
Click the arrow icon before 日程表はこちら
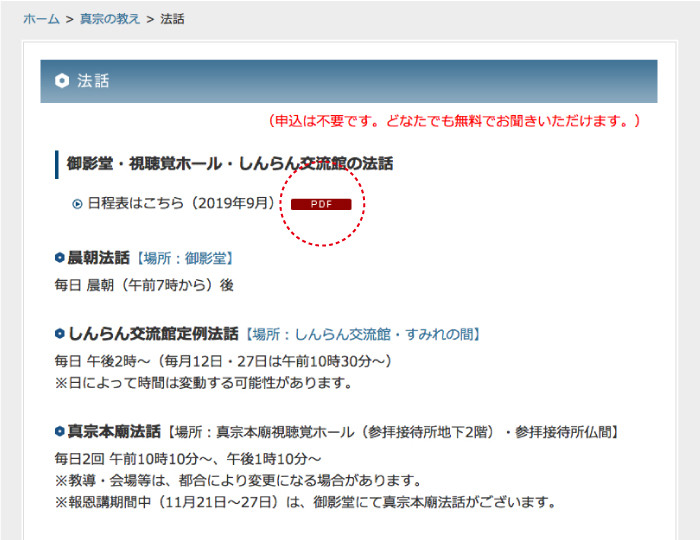[77, 204]
